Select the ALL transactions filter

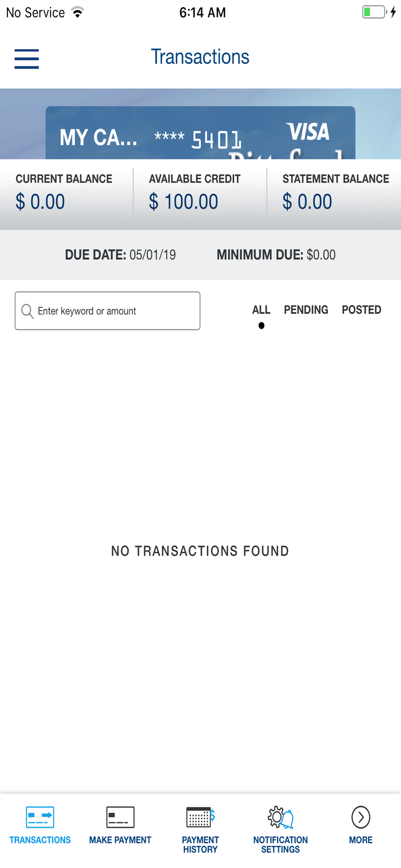[x=261, y=310]
